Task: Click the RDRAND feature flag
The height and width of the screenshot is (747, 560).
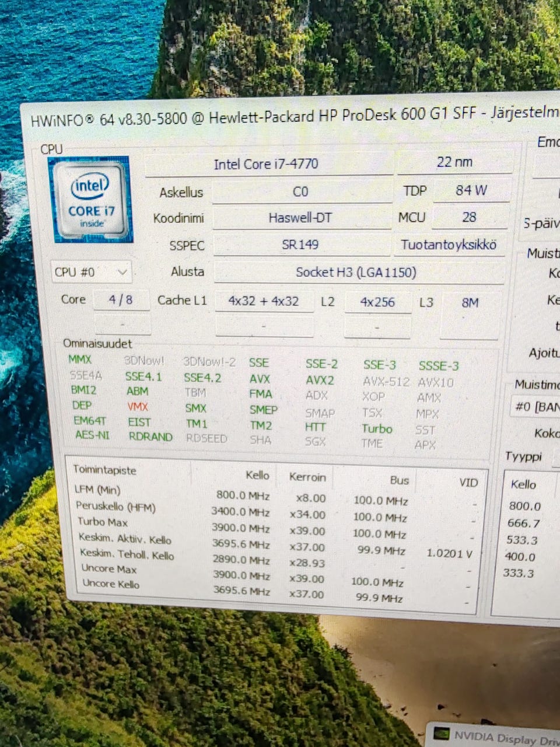Action: click(x=150, y=437)
